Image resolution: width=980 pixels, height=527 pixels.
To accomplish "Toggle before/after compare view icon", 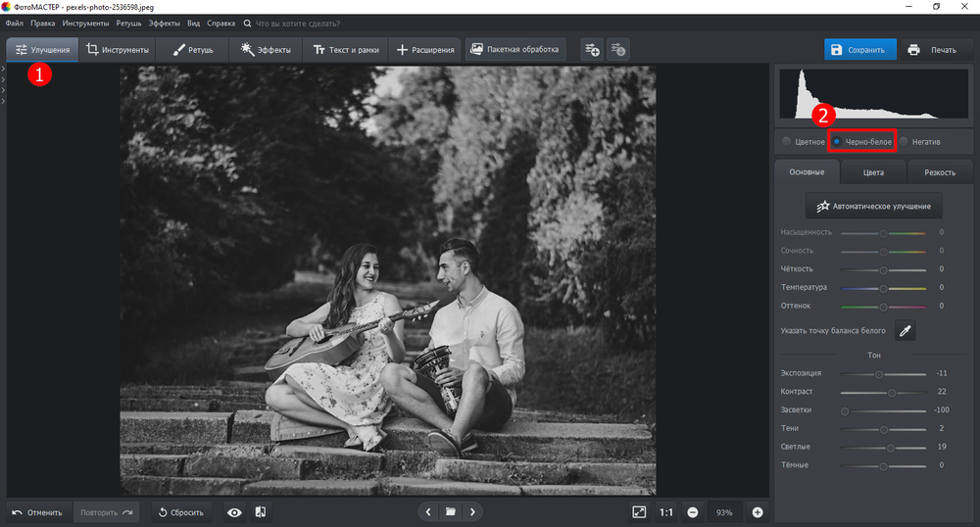I will click(x=261, y=512).
